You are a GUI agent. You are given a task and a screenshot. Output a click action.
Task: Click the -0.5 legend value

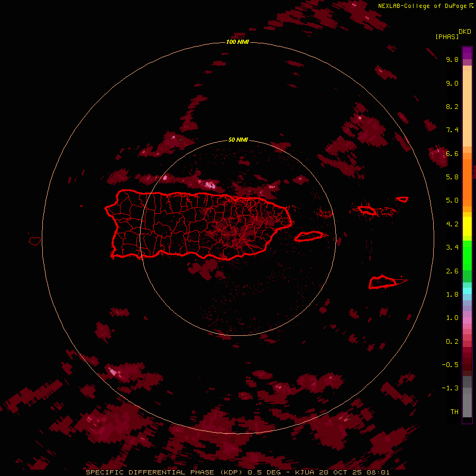click(x=450, y=365)
